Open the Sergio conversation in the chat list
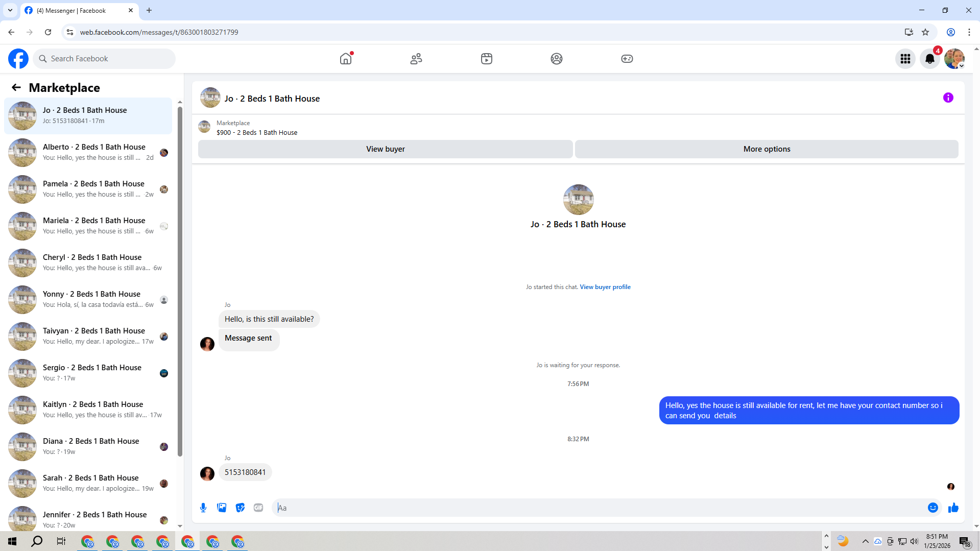Image resolution: width=980 pixels, height=551 pixels. (88, 373)
